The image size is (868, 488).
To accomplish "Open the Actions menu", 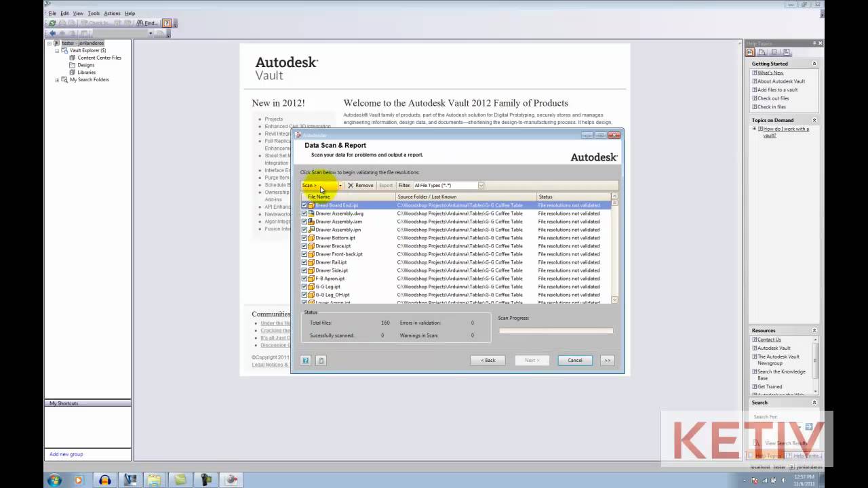I will 112,14.
